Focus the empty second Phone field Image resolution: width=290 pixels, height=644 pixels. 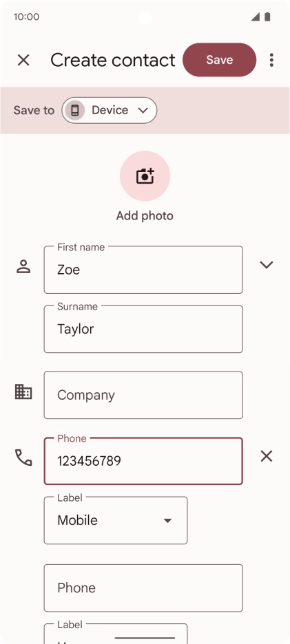click(143, 588)
